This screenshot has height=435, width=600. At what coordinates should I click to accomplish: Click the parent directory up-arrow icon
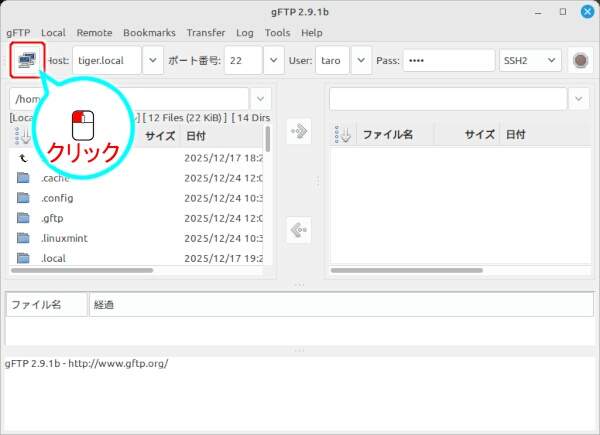pos(23,158)
